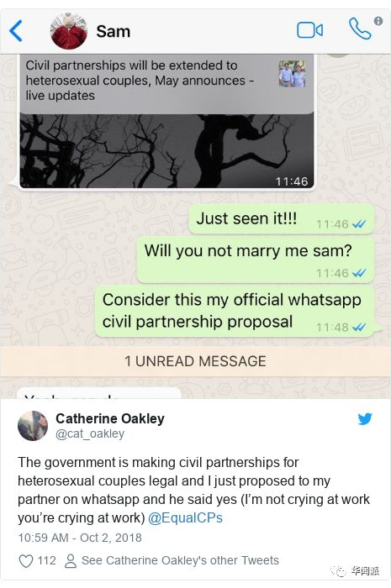Viewport: 391px width, 588px height.
Task: Open the @cat_oakley handle
Action: point(90,433)
